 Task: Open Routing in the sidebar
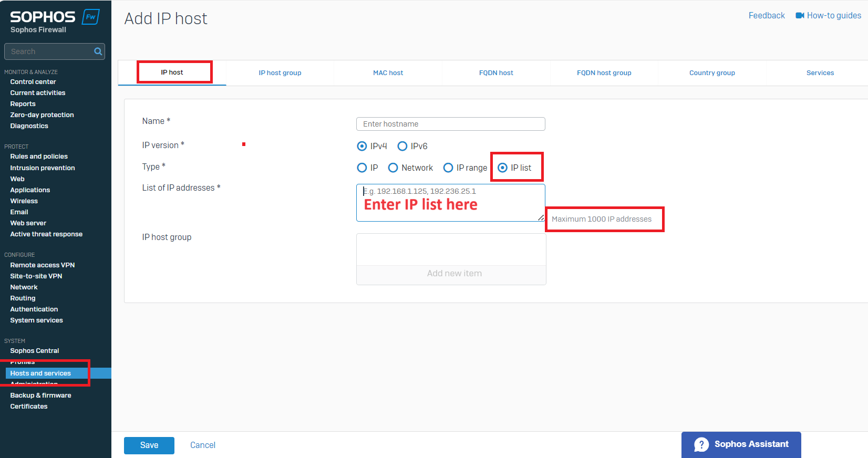click(x=23, y=298)
